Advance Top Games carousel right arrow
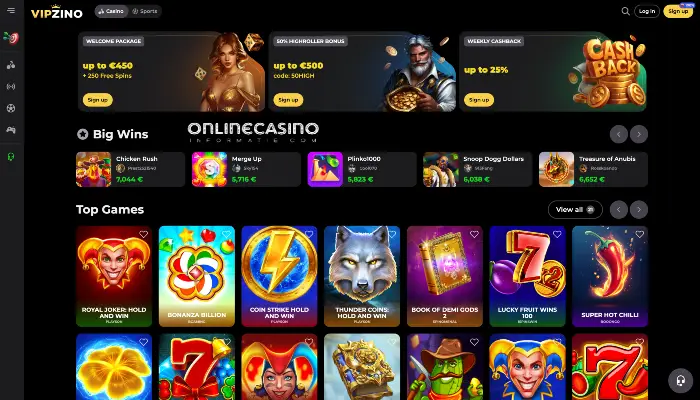 [639, 209]
